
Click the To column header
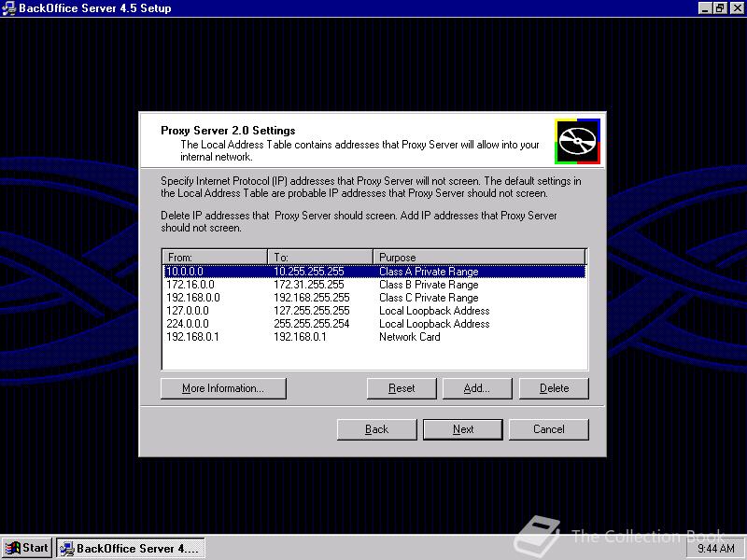click(320, 258)
